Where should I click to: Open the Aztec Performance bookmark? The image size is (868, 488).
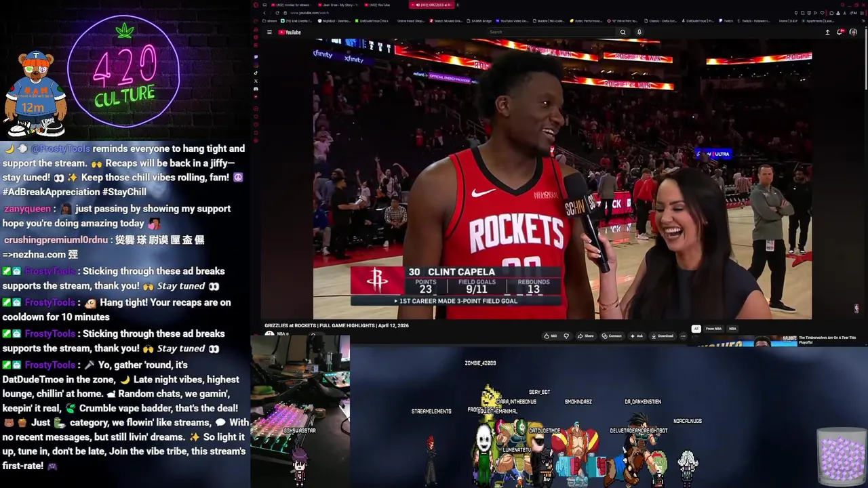click(587, 21)
